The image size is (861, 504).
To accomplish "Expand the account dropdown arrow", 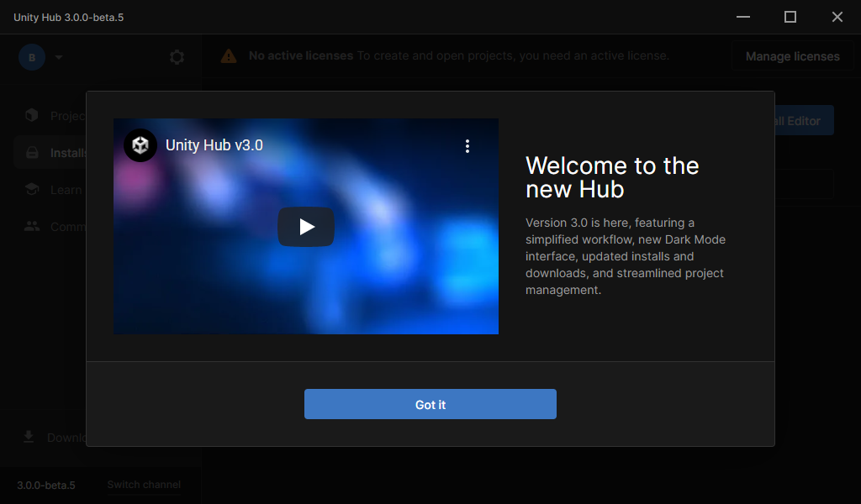I will [x=59, y=57].
